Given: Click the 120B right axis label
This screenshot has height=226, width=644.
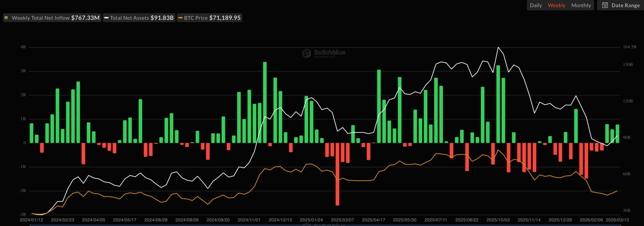Looking at the screenshot, I should coord(628,101).
